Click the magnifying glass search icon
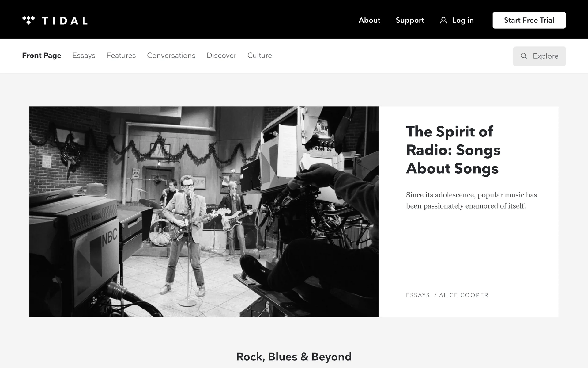The image size is (588, 368). (524, 56)
